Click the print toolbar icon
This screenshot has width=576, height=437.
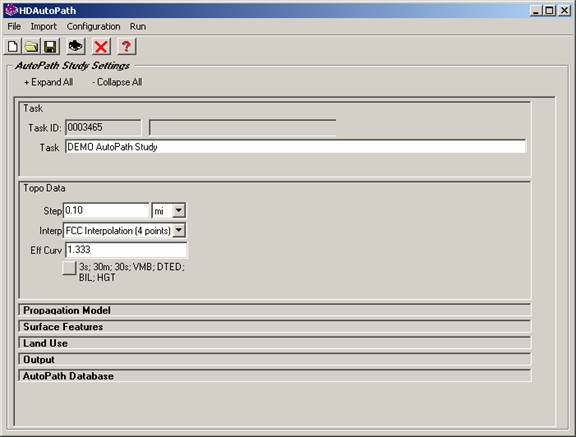pyautogui.click(x=76, y=47)
